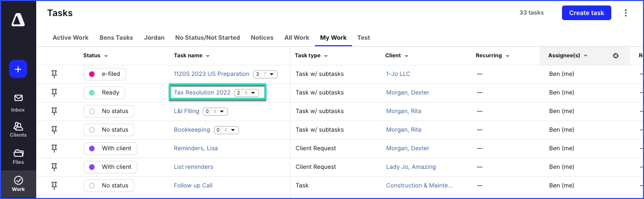Image resolution: width=644 pixels, height=199 pixels.
Task: Switch to the Bens Tasks tab
Action: [116, 38]
